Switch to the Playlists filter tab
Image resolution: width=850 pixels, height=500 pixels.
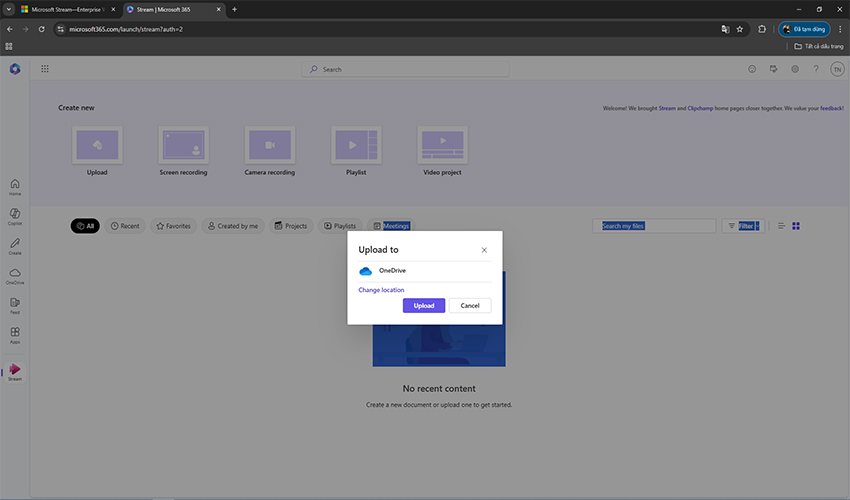tap(340, 226)
